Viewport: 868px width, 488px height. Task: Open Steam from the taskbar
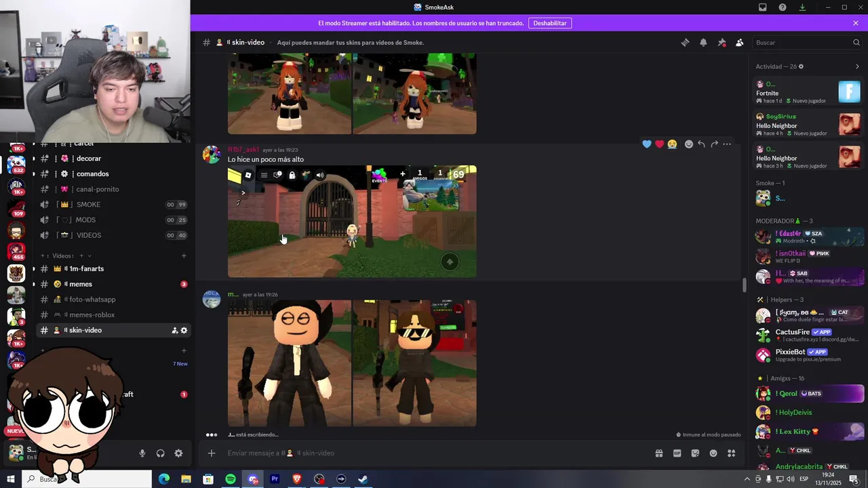tap(363, 479)
